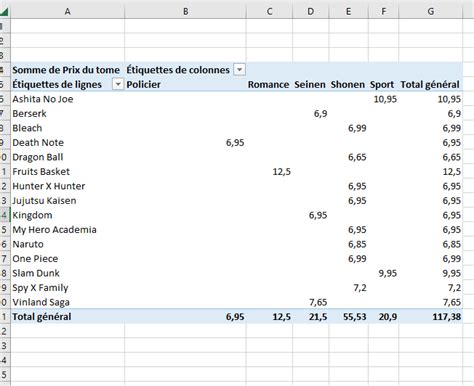Screen dimensions: 474x386
Task: Select column A header
Action: (x=67, y=12)
